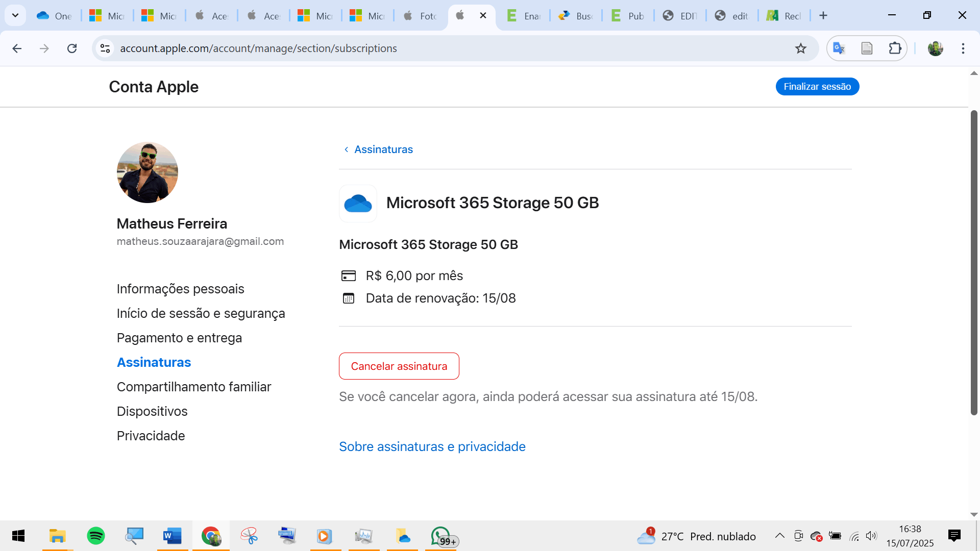Screen dimensions: 980x551
Task: Go back to Assinaturas list
Action: pyautogui.click(x=378, y=149)
